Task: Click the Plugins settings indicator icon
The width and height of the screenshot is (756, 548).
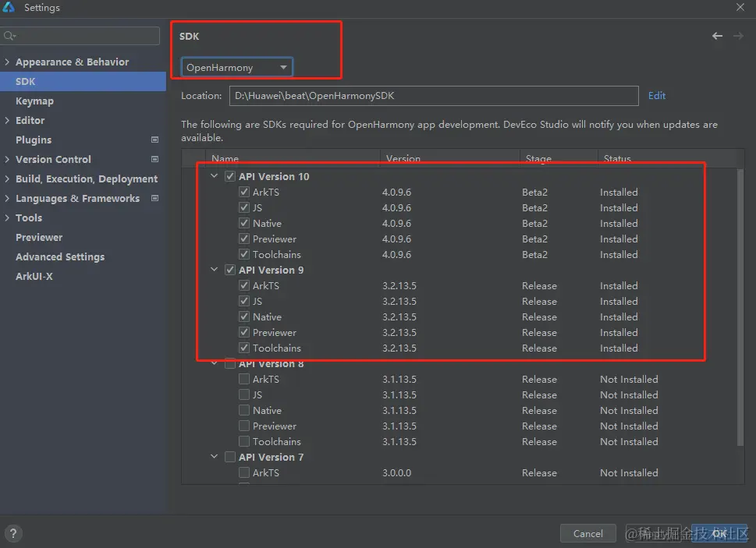Action: (154, 140)
